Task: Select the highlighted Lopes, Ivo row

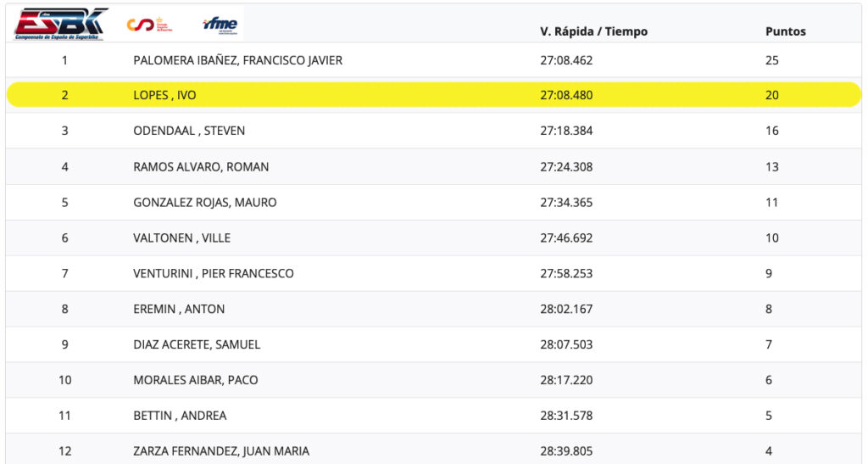Action: 164,95
